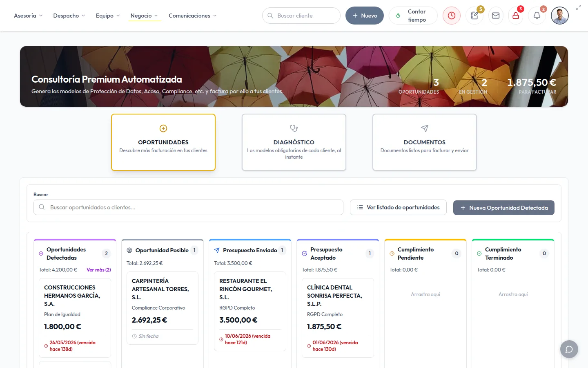This screenshot has height=368, width=588.
Task: Click the Cumplimiento Terminado check icon
Action: [x=479, y=254]
